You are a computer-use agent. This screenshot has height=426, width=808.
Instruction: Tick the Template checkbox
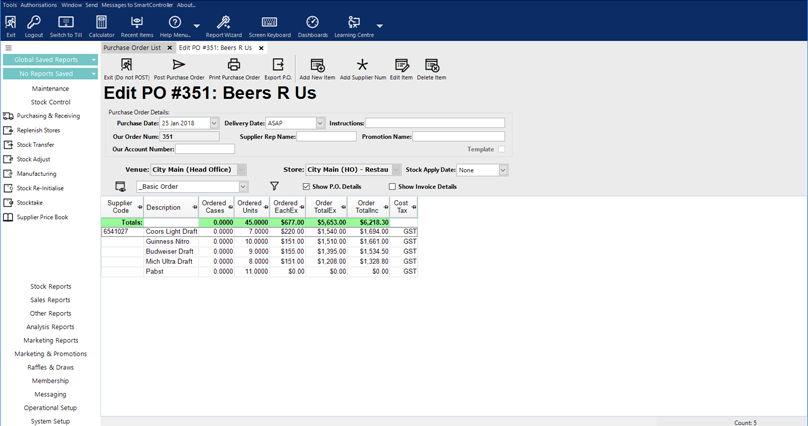pos(502,149)
